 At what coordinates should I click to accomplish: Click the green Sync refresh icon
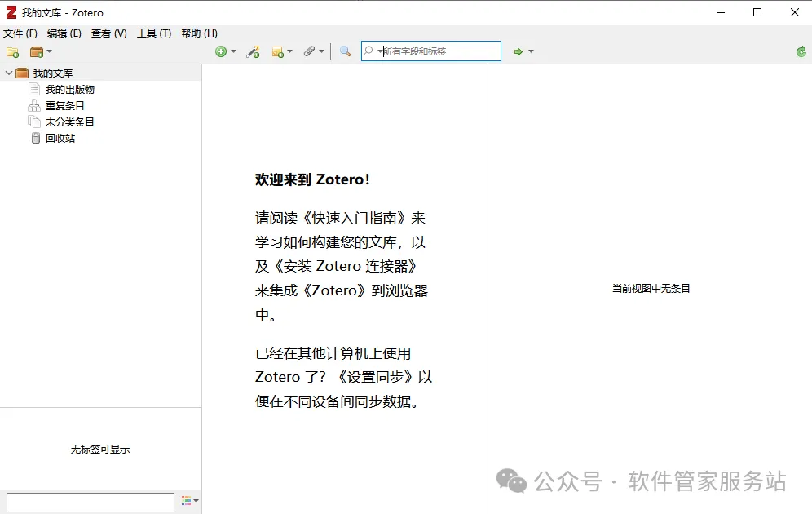(801, 51)
